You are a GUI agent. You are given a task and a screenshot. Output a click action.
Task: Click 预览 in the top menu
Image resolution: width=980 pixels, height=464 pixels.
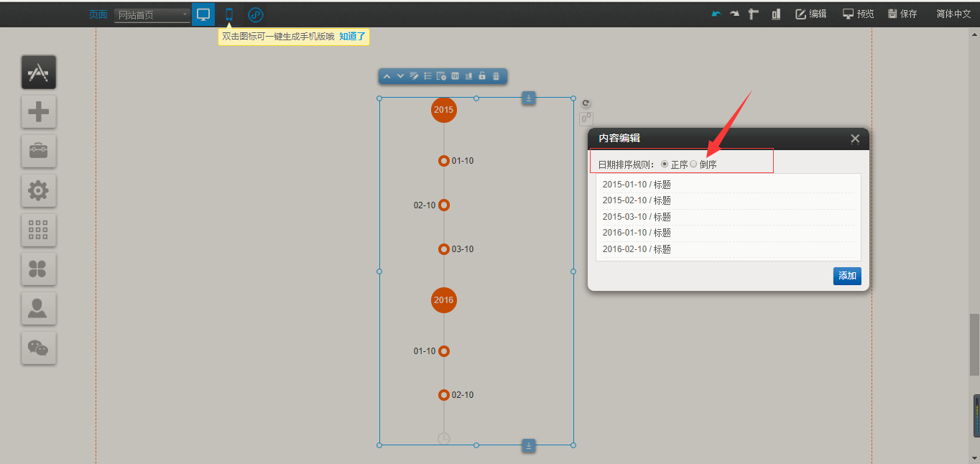coord(859,14)
